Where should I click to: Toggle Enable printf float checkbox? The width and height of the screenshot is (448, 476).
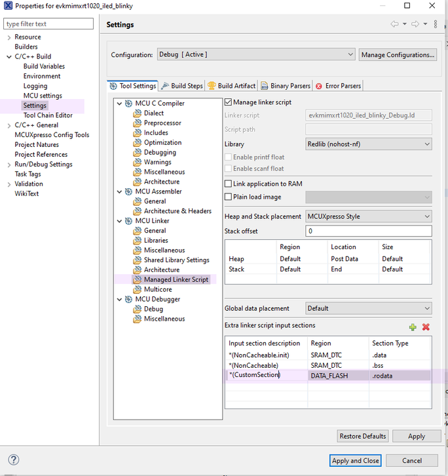[x=228, y=157]
